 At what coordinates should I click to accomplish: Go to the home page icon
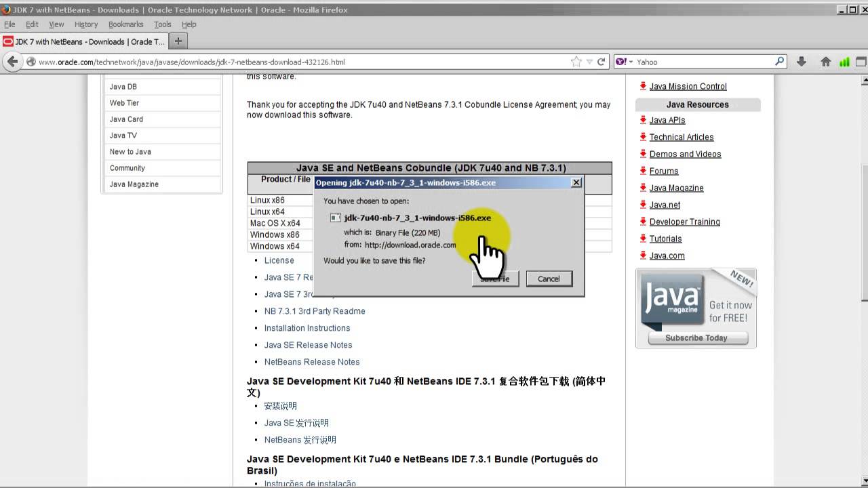(825, 62)
